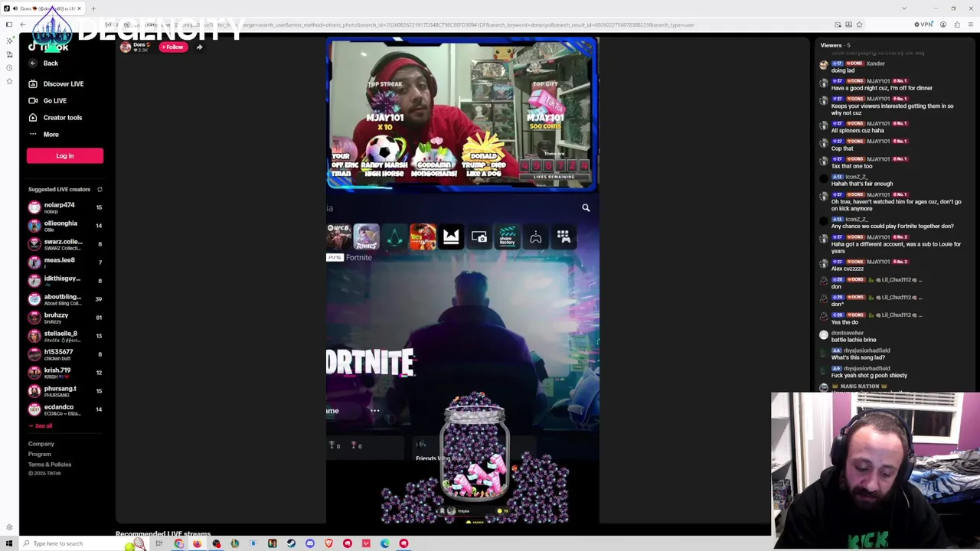Open browser profile account icon
The image size is (980, 551).
coord(943,25)
